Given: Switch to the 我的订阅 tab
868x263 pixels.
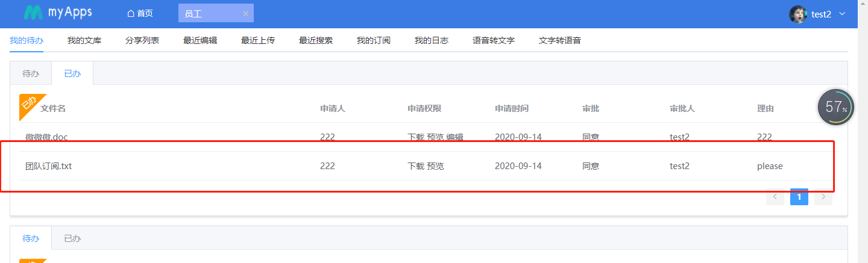Looking at the screenshot, I should pos(374,41).
